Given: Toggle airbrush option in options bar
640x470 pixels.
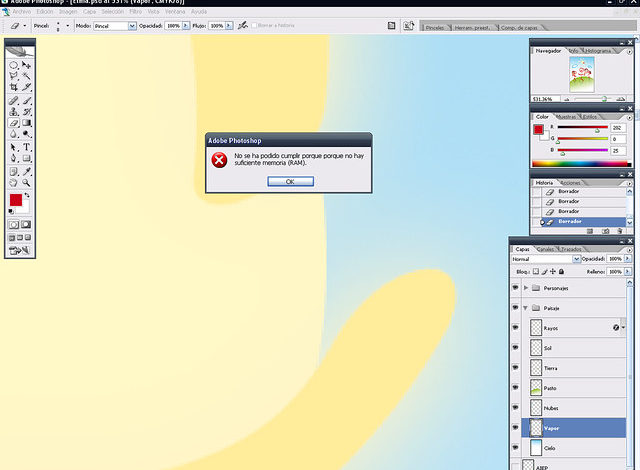Looking at the screenshot, I should (242, 25).
